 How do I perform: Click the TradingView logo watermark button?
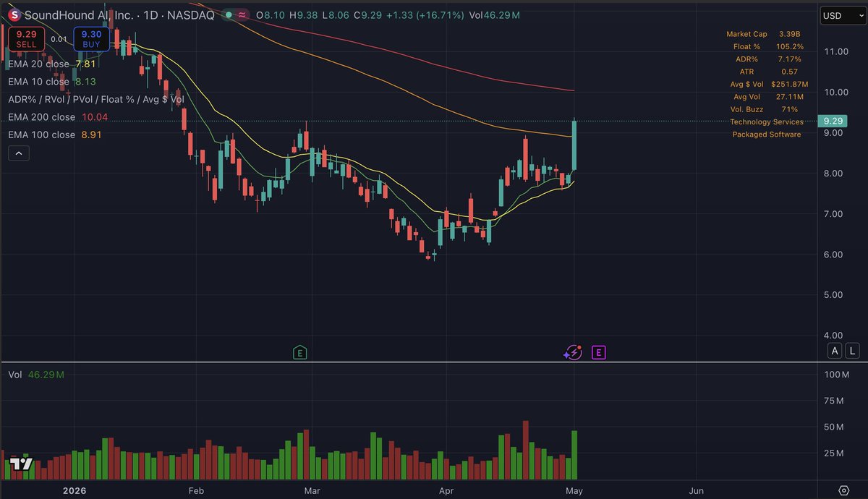click(22, 464)
